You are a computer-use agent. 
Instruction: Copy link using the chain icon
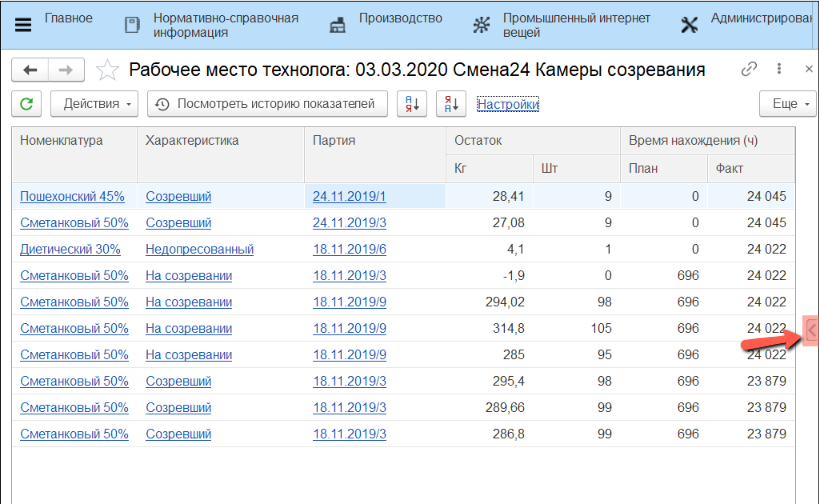pyautogui.click(x=749, y=70)
